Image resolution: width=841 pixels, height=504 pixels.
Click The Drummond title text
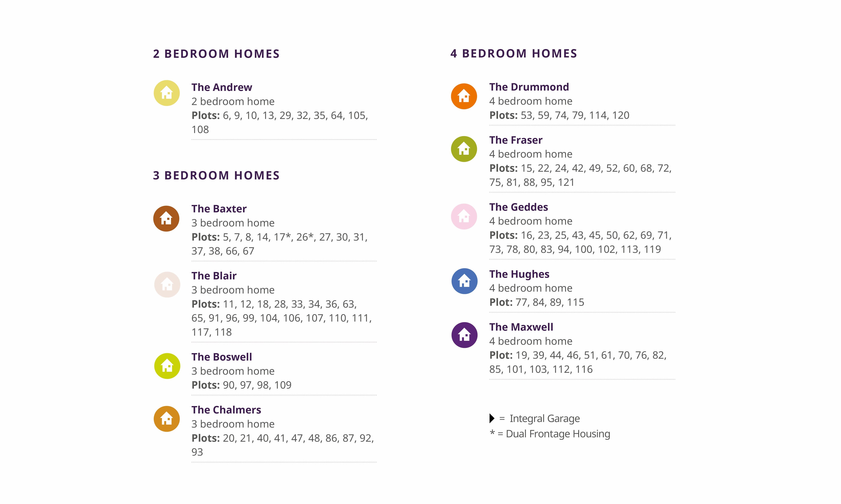pos(529,87)
